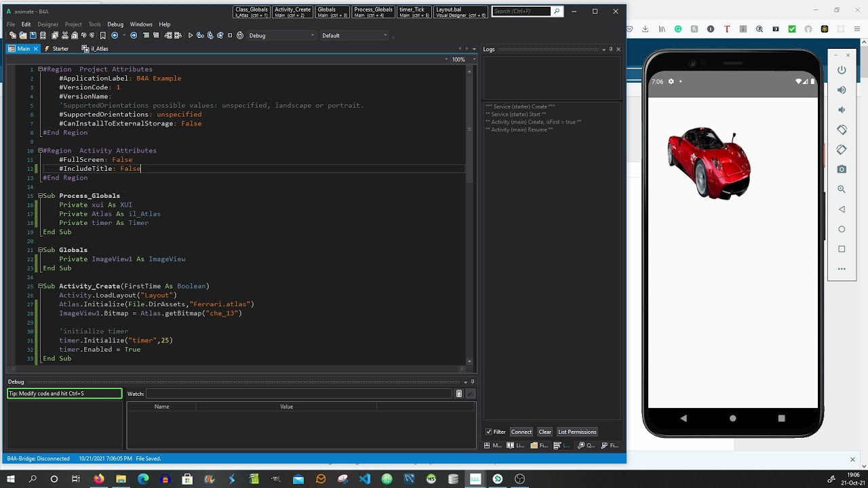This screenshot has width=868, height=488.
Task: Click the Windows Start button
Action: coord(11,479)
